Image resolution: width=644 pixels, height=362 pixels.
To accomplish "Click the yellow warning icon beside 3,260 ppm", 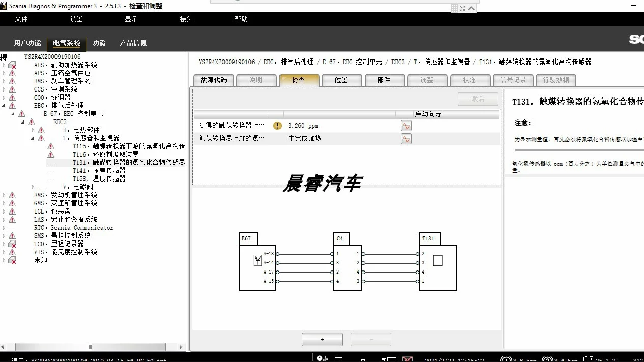I will click(x=277, y=126).
